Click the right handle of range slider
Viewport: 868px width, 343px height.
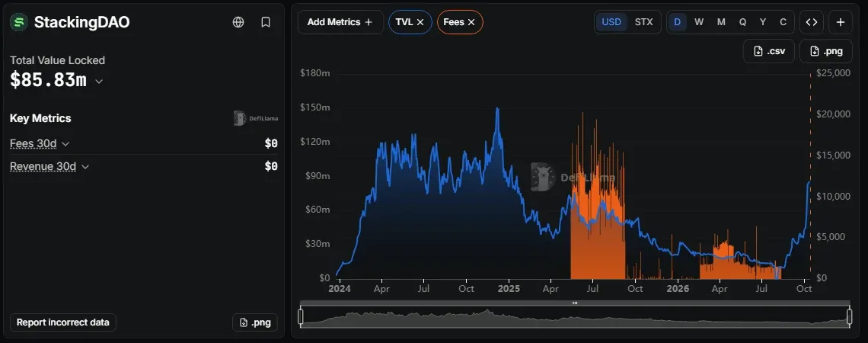click(849, 316)
